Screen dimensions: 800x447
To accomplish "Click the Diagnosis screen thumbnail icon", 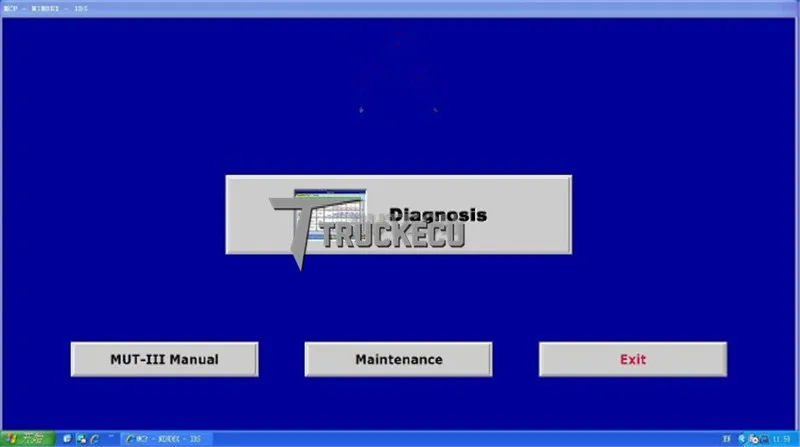I will [x=330, y=214].
